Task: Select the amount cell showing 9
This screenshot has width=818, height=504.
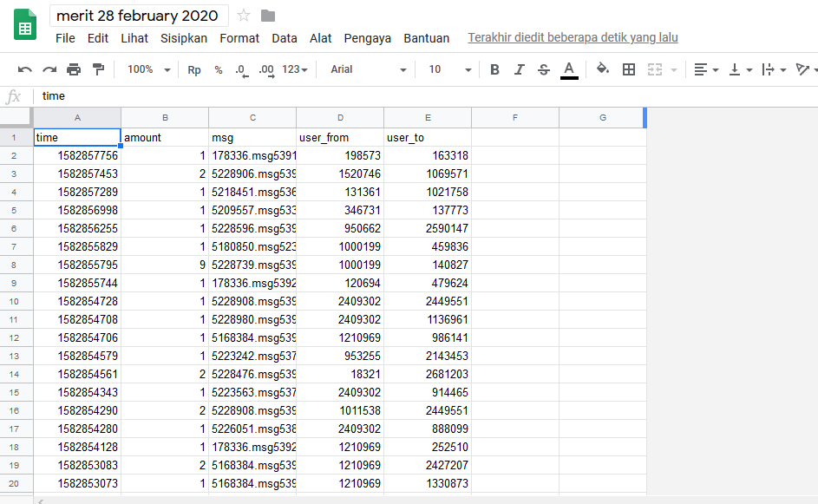Action: 165,265
